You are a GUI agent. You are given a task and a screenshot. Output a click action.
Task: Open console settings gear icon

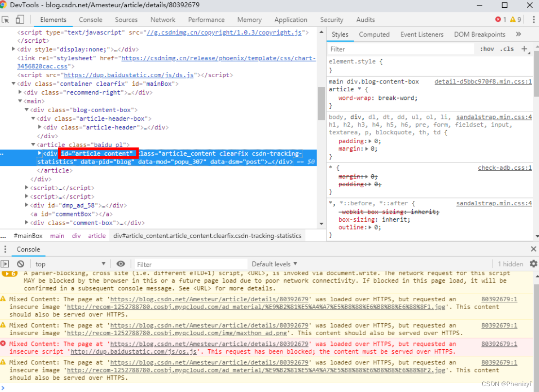pyautogui.click(x=533, y=263)
